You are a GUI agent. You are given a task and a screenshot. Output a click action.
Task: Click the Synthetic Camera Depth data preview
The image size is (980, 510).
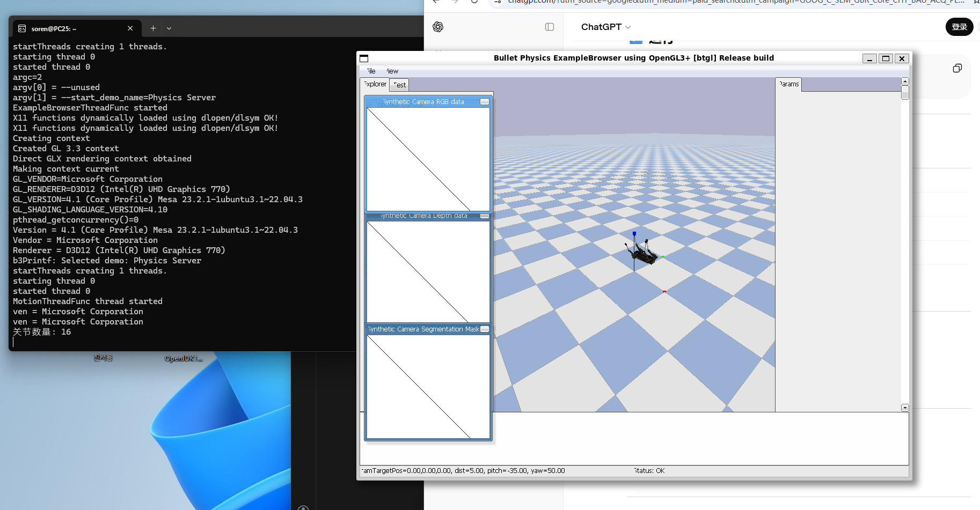(428, 272)
